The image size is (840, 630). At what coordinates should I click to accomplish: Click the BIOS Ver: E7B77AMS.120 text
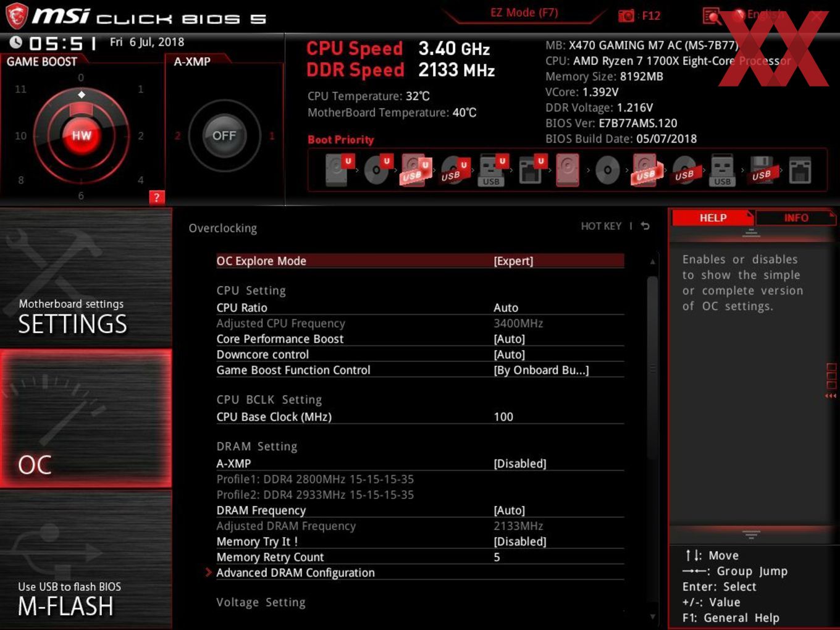tap(611, 124)
